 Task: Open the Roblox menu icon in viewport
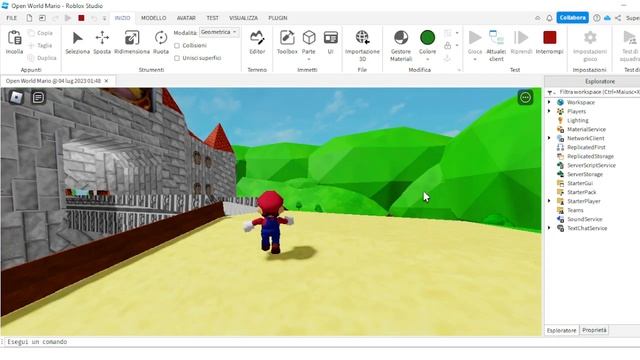tap(16, 98)
